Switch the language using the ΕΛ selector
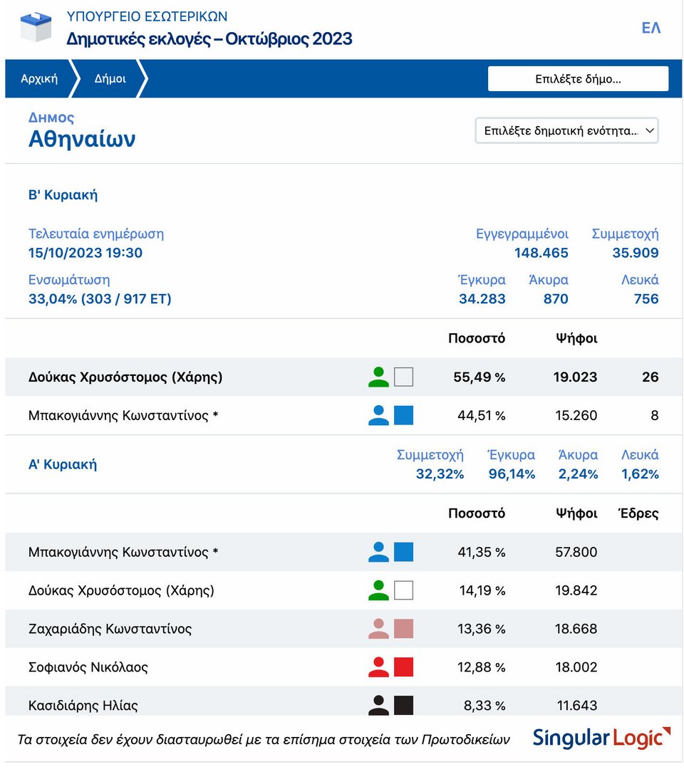This screenshot has width=684, height=784. (x=651, y=28)
